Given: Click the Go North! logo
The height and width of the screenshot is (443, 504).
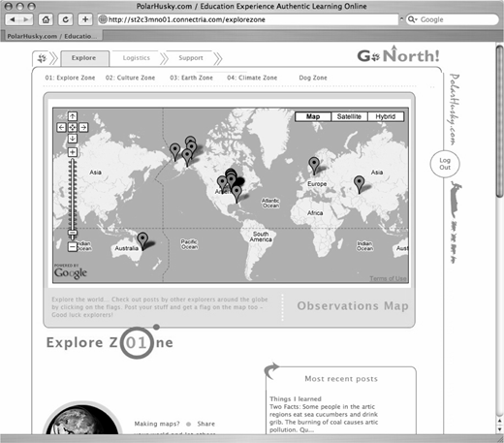Looking at the screenshot, I should tap(398, 55).
